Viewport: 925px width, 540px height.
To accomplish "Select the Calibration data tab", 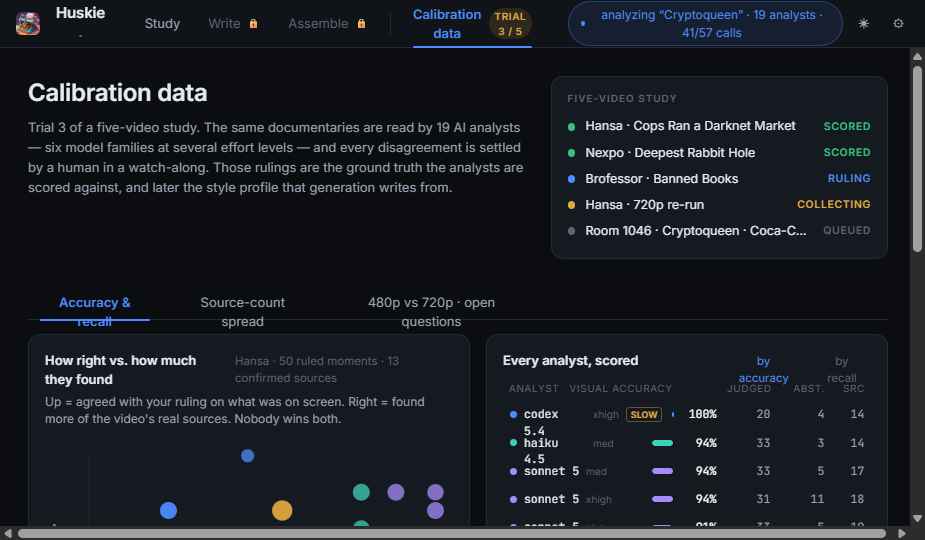I will coord(447,24).
